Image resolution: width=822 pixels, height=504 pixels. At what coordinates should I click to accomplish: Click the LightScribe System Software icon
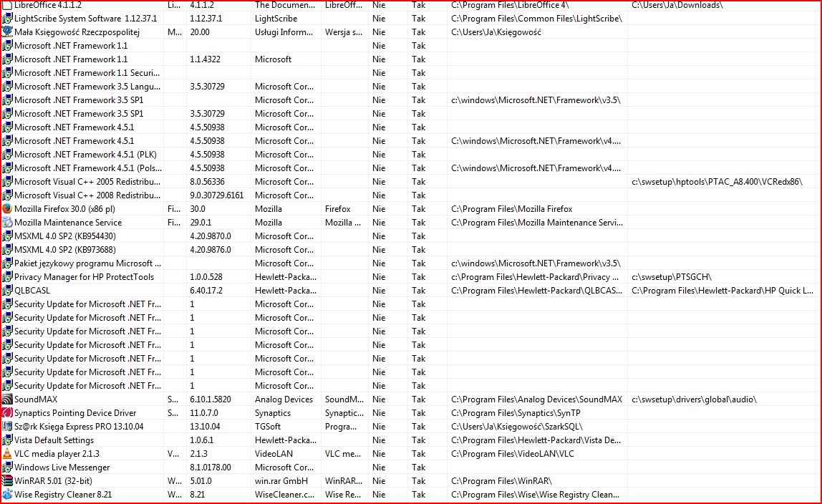click(7, 18)
